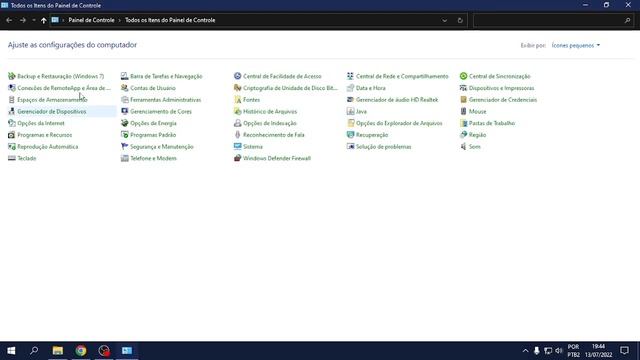Open Opções da Internet icon
The image size is (640, 360).
(x=11, y=123)
